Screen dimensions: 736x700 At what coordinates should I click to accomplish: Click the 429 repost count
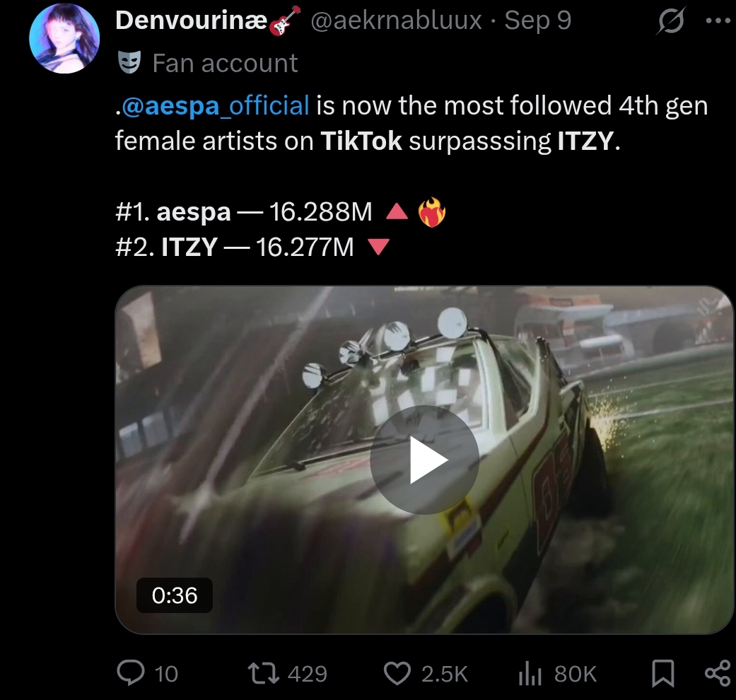pyautogui.click(x=308, y=674)
